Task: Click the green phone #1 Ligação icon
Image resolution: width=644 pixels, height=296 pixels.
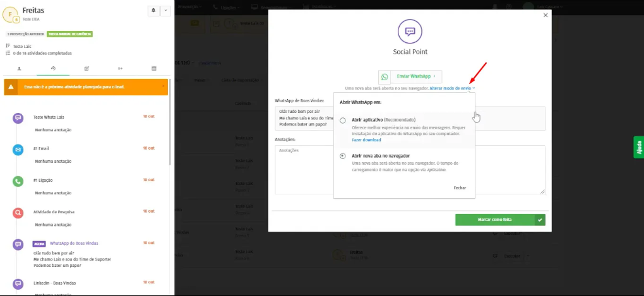Action: [18, 182]
